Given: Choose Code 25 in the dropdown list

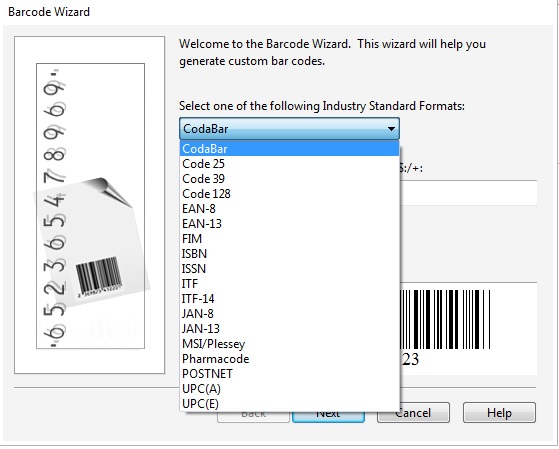Looking at the screenshot, I should point(289,164).
